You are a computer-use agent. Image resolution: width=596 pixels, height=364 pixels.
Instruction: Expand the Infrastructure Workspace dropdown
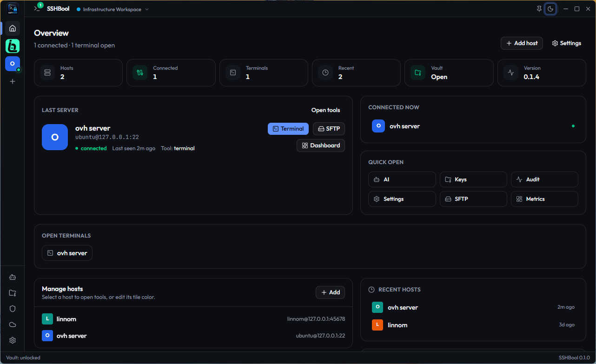(x=113, y=9)
